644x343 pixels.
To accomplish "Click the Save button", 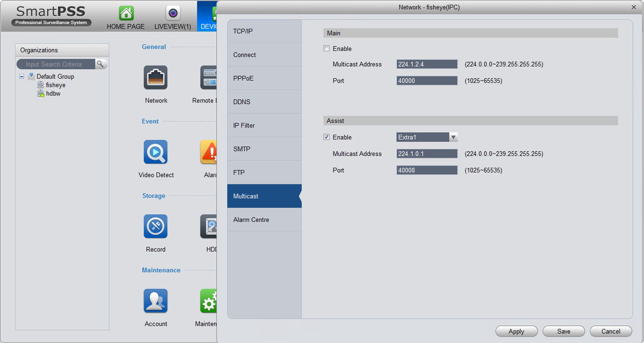I will [x=564, y=331].
